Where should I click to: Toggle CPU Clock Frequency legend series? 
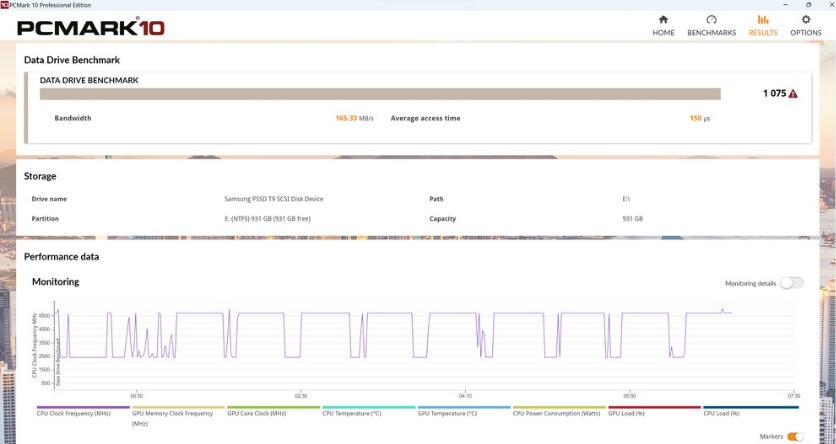tap(74, 413)
